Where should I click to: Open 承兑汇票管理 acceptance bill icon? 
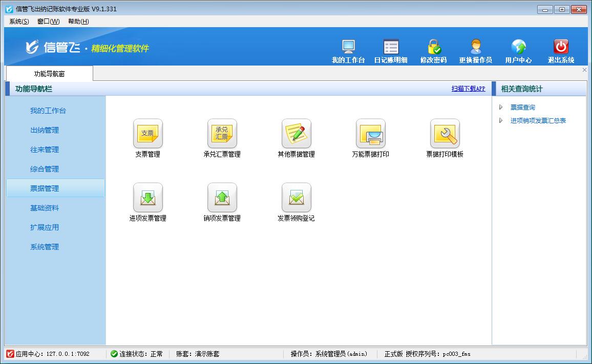222,134
